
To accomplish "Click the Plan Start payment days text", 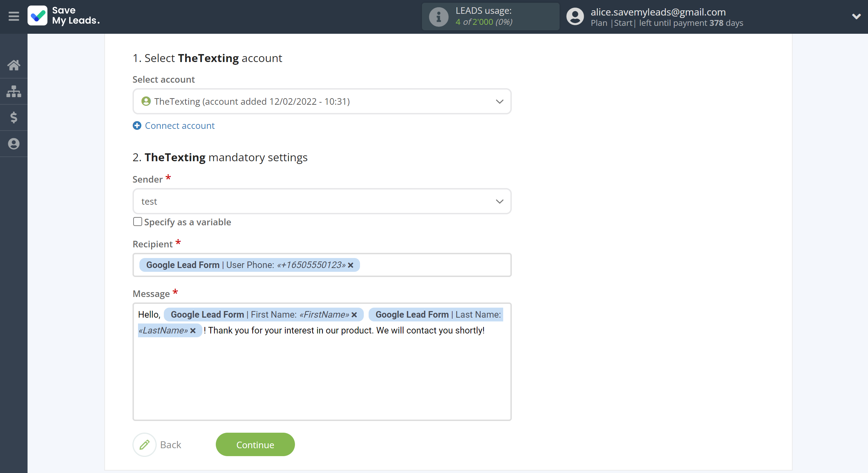I will coord(667,23).
